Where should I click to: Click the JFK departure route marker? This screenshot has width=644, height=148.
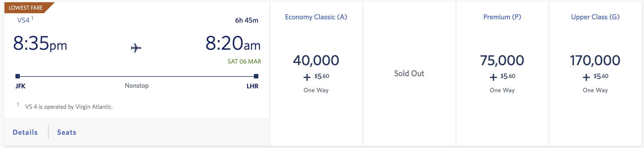click(x=18, y=76)
